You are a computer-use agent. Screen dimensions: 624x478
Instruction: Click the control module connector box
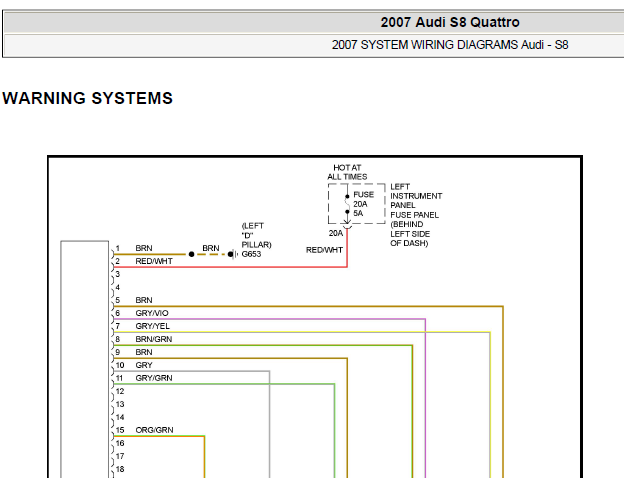84,359
